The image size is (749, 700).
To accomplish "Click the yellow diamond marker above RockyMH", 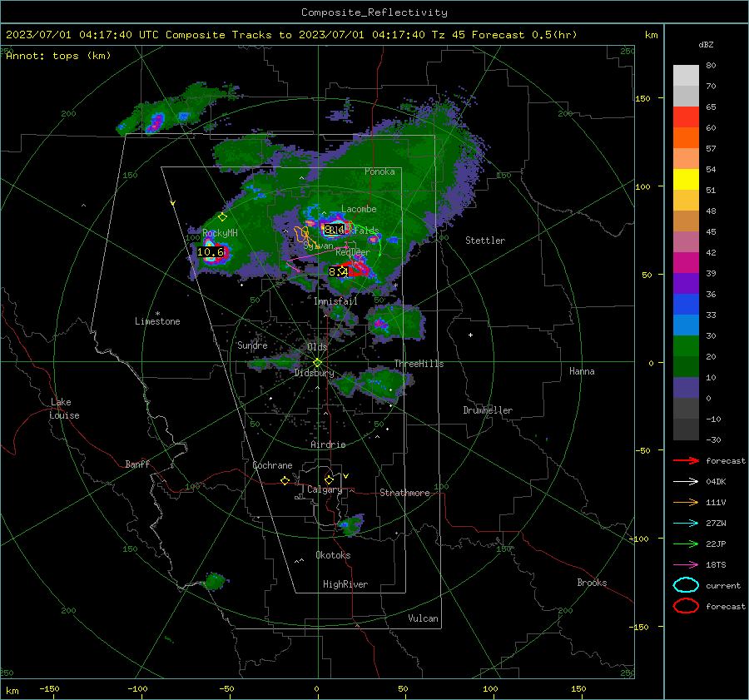I will click(222, 217).
